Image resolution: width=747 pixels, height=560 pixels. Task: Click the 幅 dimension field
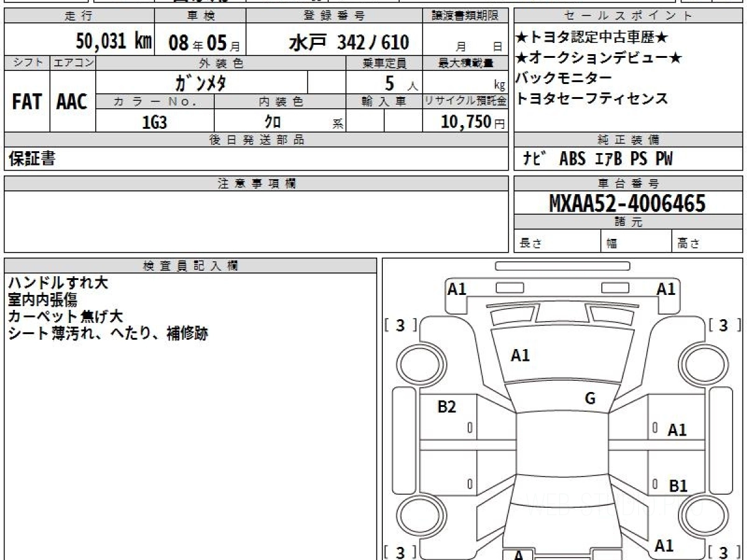click(636, 242)
